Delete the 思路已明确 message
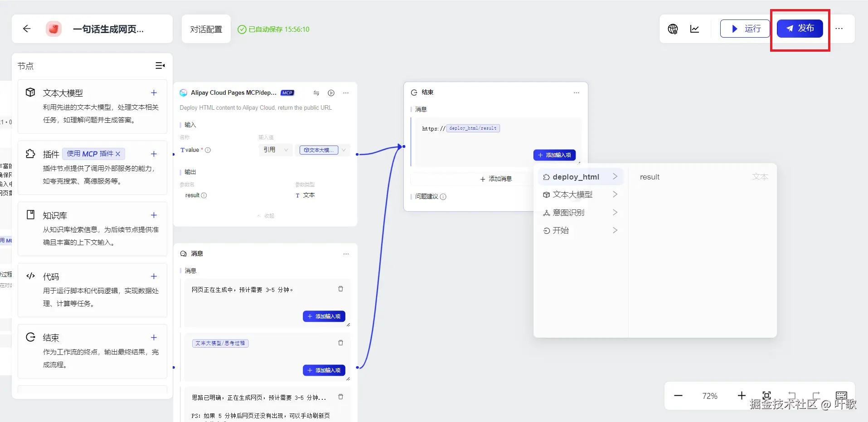868x422 pixels. pos(341,397)
